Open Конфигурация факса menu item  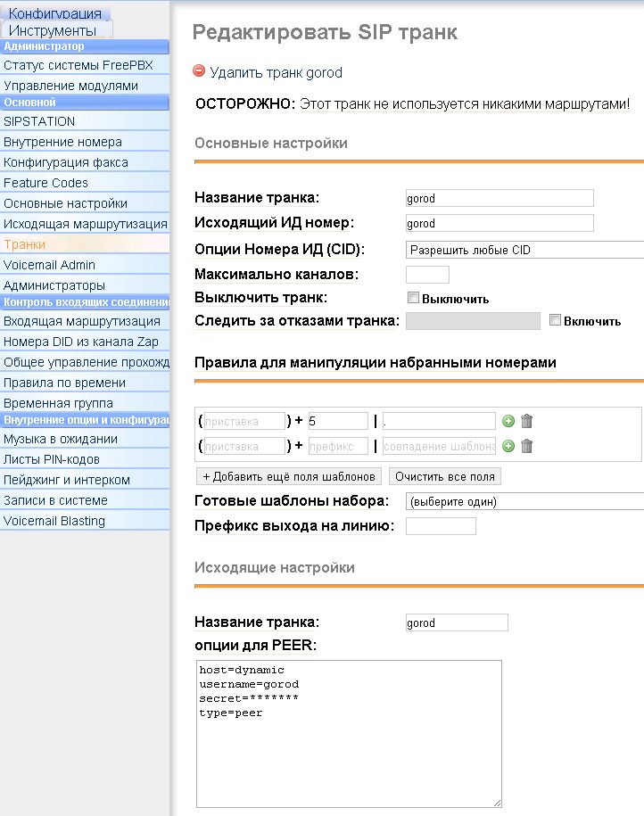[x=85, y=162]
